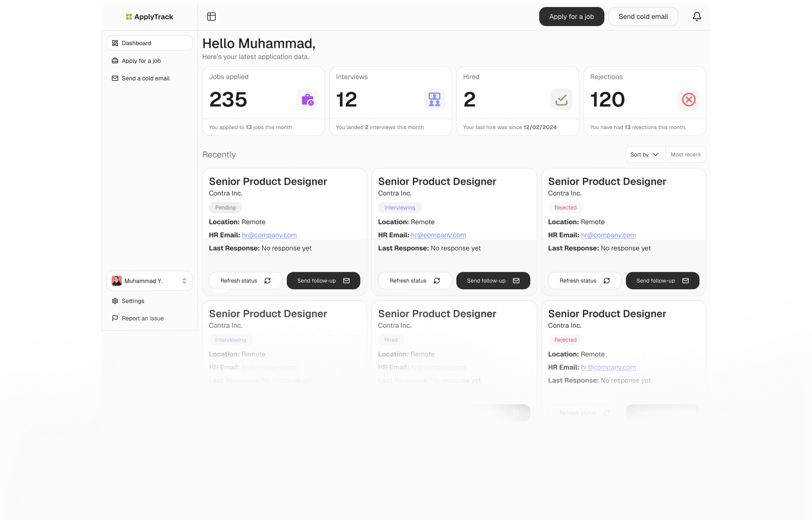Toggle the sidebar panel layout icon

(x=211, y=17)
